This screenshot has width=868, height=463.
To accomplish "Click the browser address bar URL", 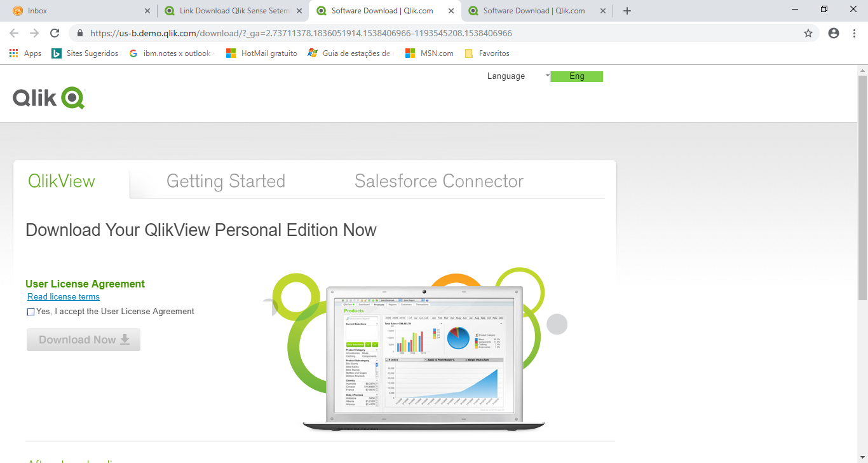I will [x=301, y=33].
